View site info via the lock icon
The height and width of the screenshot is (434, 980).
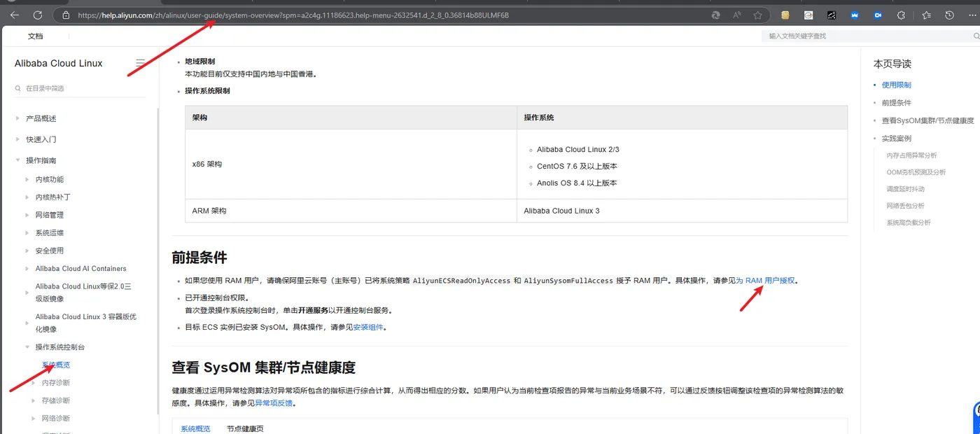coord(66,15)
